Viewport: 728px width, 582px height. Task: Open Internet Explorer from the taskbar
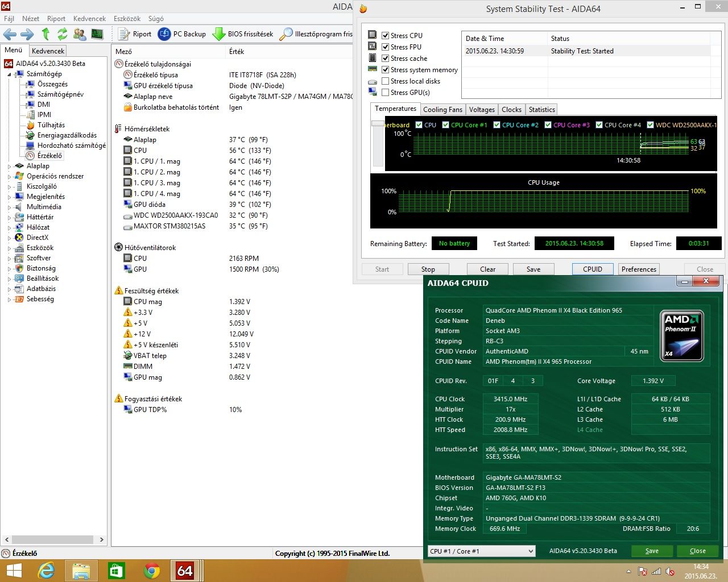click(45, 571)
